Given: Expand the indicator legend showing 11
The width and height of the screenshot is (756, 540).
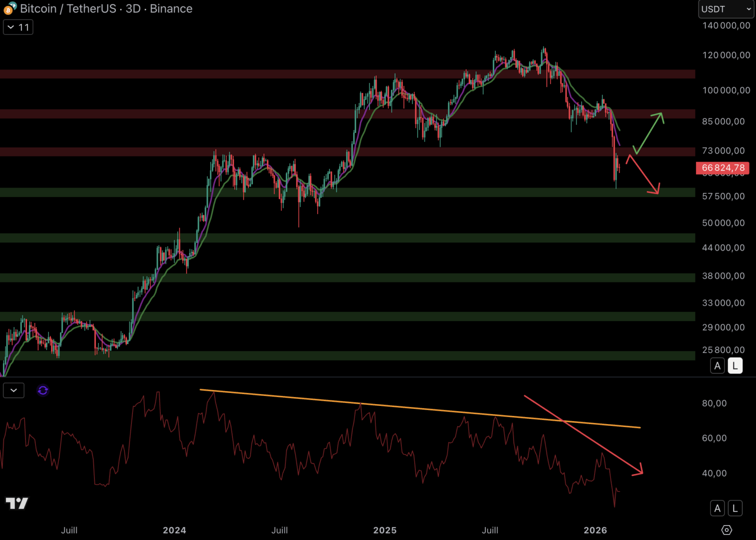Looking at the screenshot, I should (18, 27).
